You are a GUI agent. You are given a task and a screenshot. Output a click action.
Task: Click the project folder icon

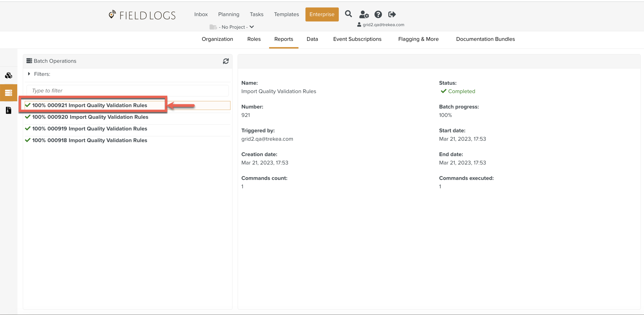click(x=213, y=27)
